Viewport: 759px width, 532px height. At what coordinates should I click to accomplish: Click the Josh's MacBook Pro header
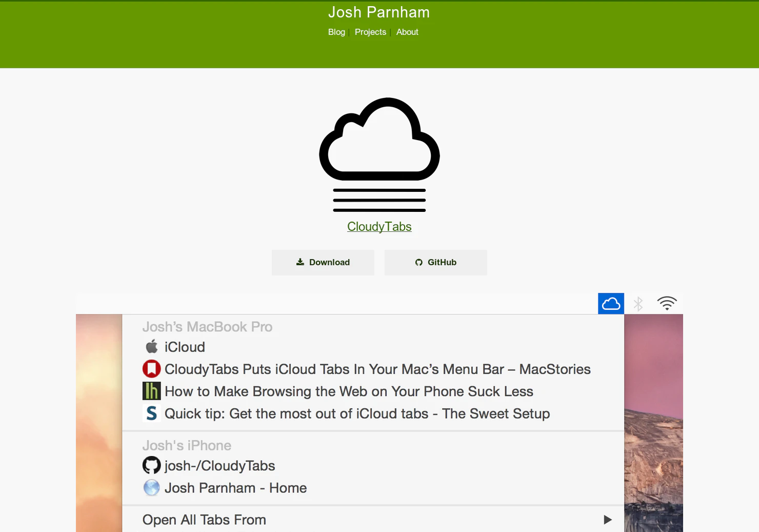coord(207,327)
